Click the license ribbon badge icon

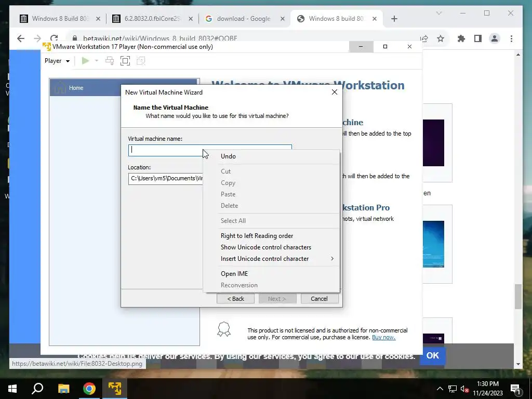point(224,329)
